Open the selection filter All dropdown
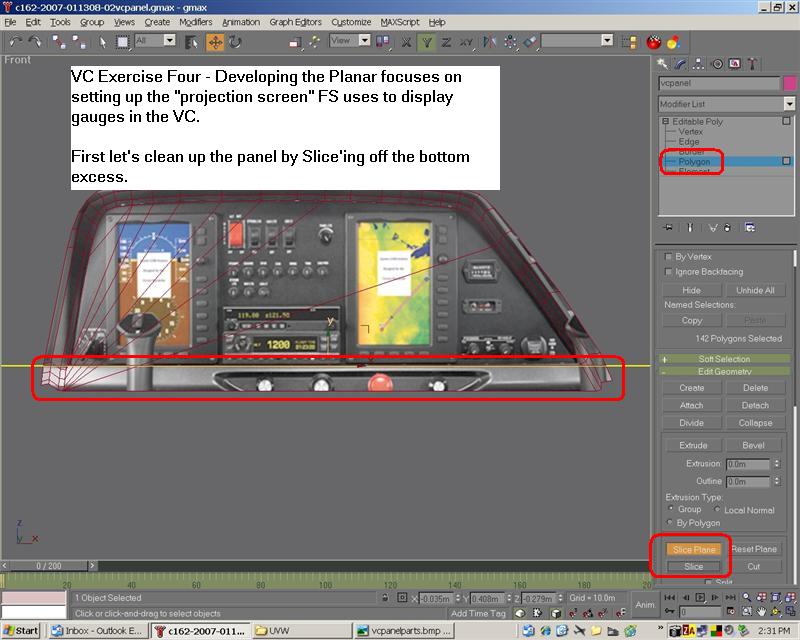This screenshot has height=640, width=800. (x=170, y=40)
